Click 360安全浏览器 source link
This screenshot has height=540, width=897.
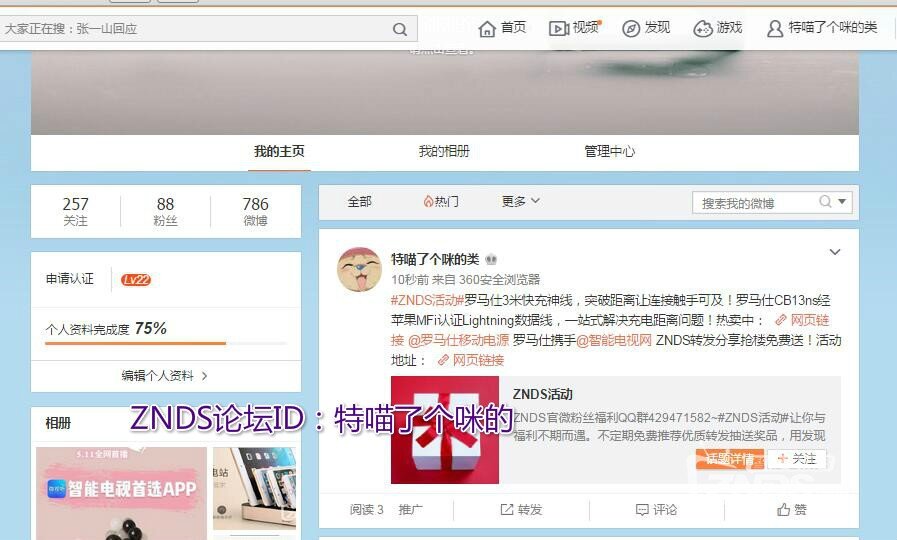499,280
